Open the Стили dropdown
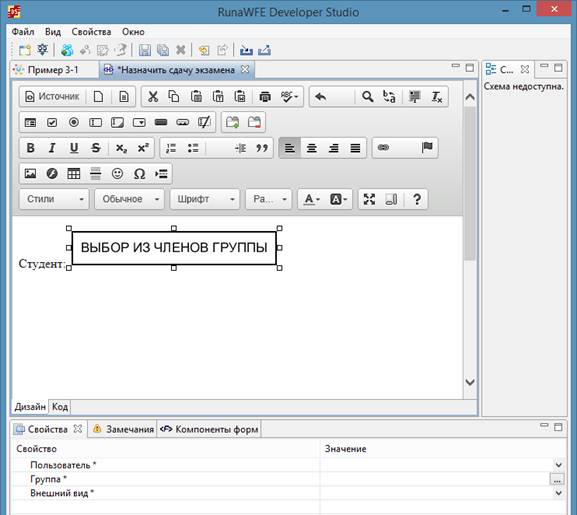 (x=54, y=199)
